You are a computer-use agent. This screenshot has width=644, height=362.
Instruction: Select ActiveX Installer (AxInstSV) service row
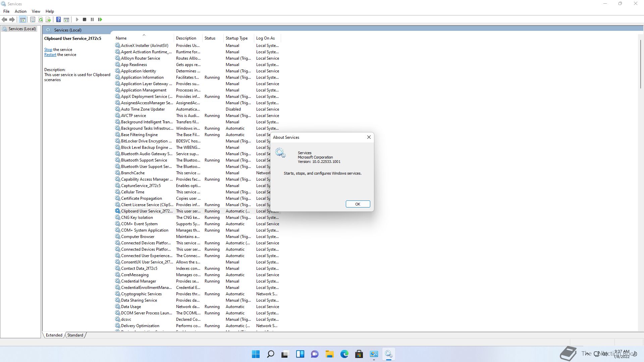pos(197,46)
